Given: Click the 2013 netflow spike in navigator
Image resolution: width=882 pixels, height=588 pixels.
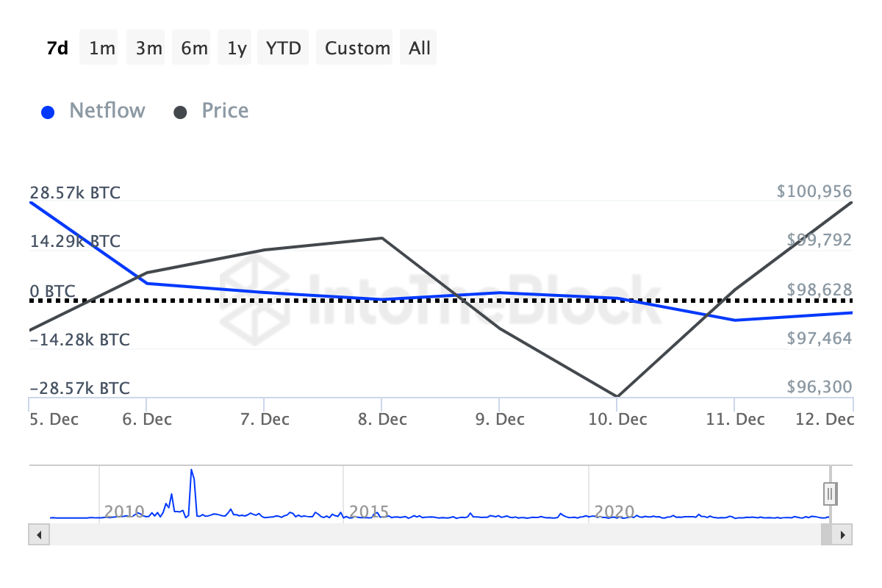Looking at the screenshot, I should click(x=191, y=470).
